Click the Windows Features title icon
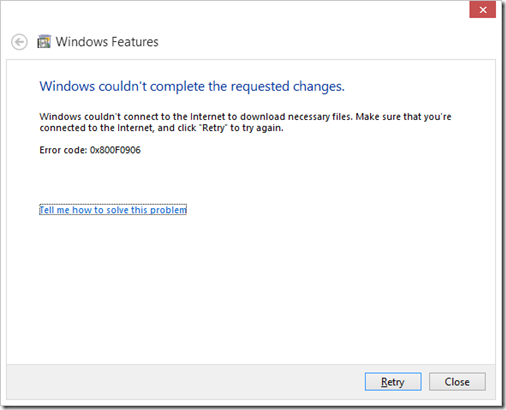Image resolution: width=506 pixels, height=410 pixels. pos(44,42)
